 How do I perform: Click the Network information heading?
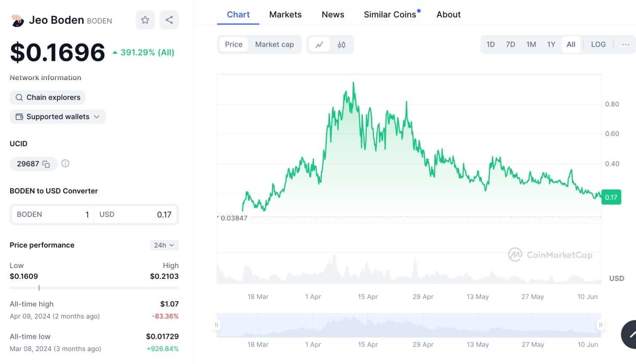(46, 77)
